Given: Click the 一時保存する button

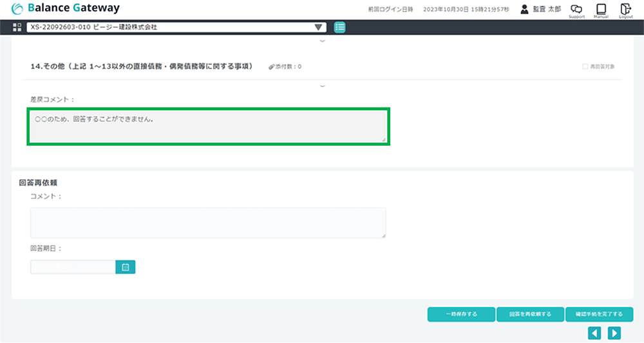Looking at the screenshot, I should 461,315.
